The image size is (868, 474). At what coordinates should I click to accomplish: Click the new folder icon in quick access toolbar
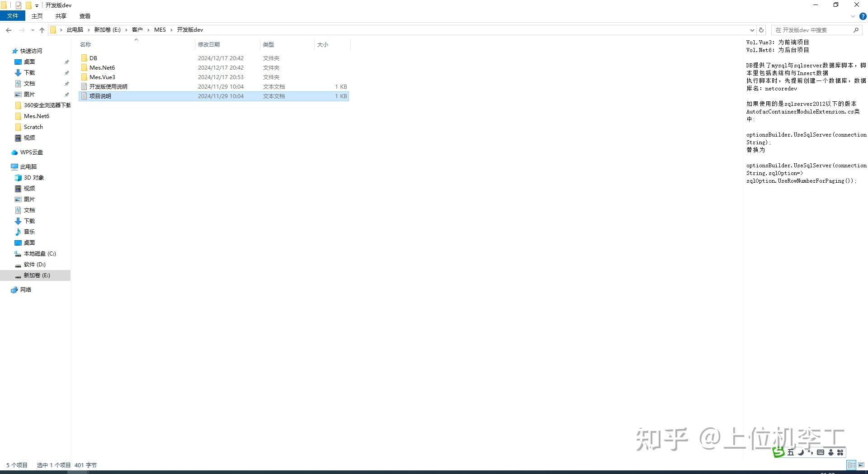tap(27, 5)
